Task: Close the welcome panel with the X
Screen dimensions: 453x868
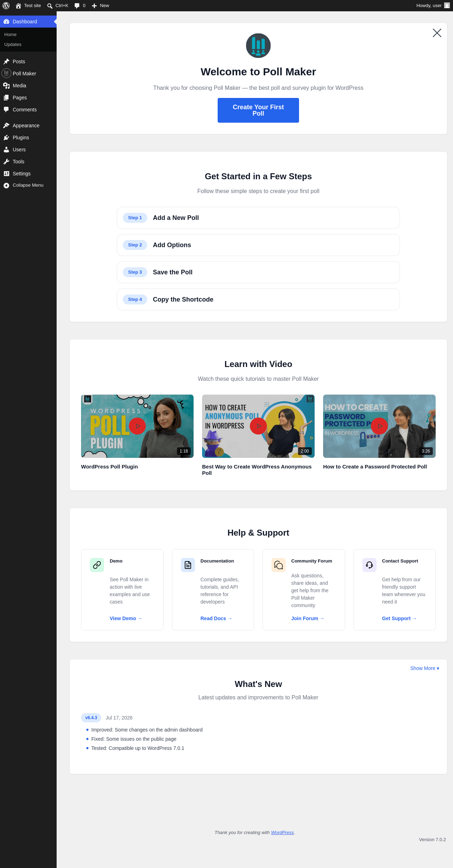Action: (x=437, y=33)
